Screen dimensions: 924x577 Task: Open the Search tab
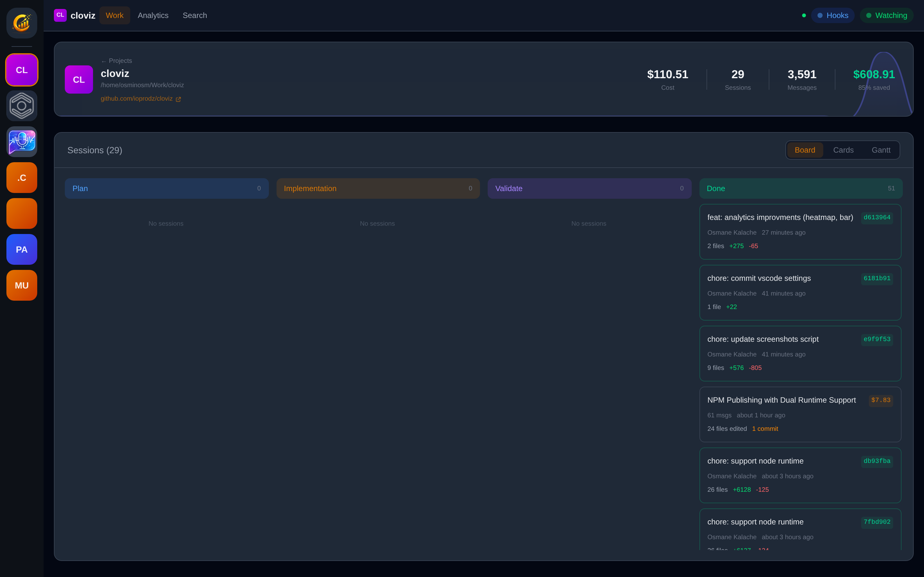coord(195,15)
